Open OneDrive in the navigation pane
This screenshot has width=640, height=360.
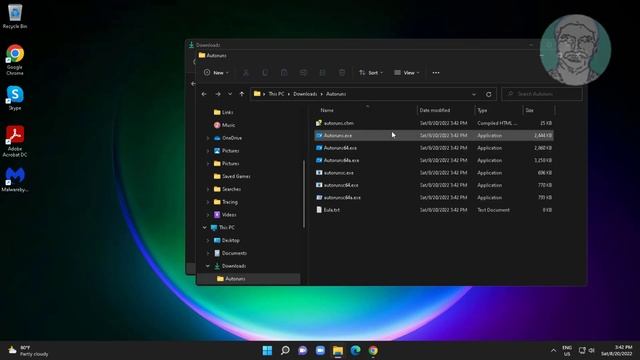[228, 138]
